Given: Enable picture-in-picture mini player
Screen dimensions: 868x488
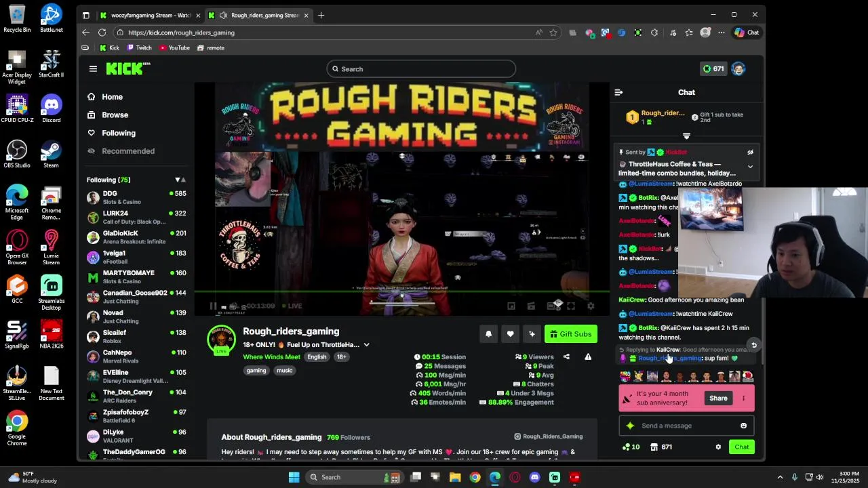Looking at the screenshot, I should 511,306.
